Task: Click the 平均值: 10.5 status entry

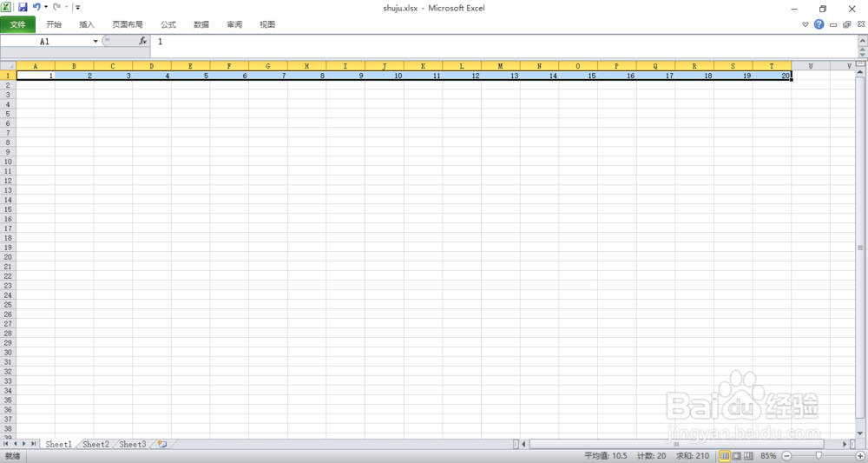Action: click(x=606, y=456)
